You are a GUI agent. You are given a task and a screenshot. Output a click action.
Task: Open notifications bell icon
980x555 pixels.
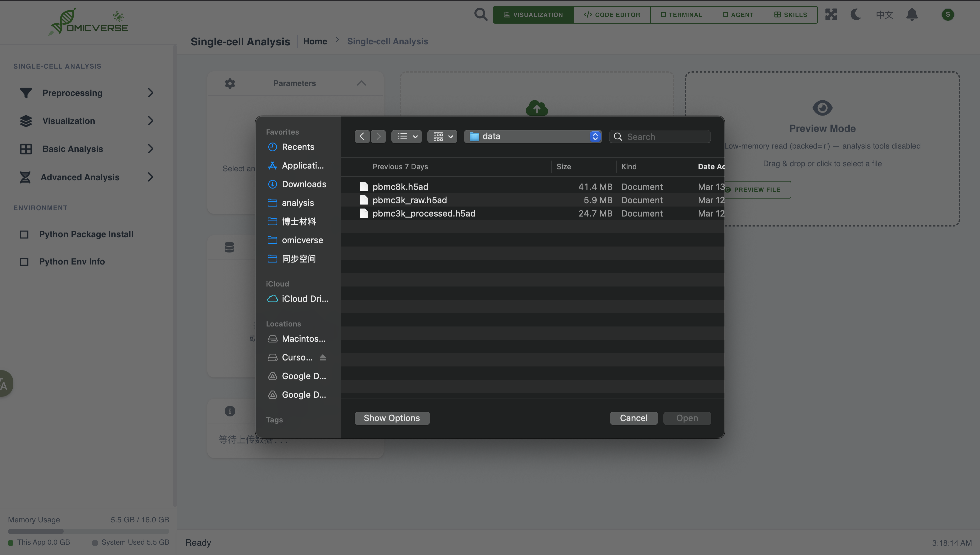[x=912, y=14]
